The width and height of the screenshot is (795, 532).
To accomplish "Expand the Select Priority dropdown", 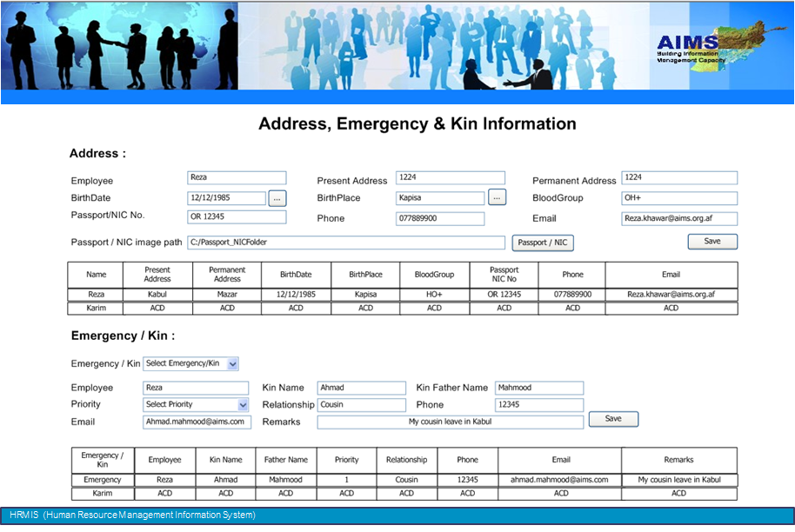I will point(243,404).
